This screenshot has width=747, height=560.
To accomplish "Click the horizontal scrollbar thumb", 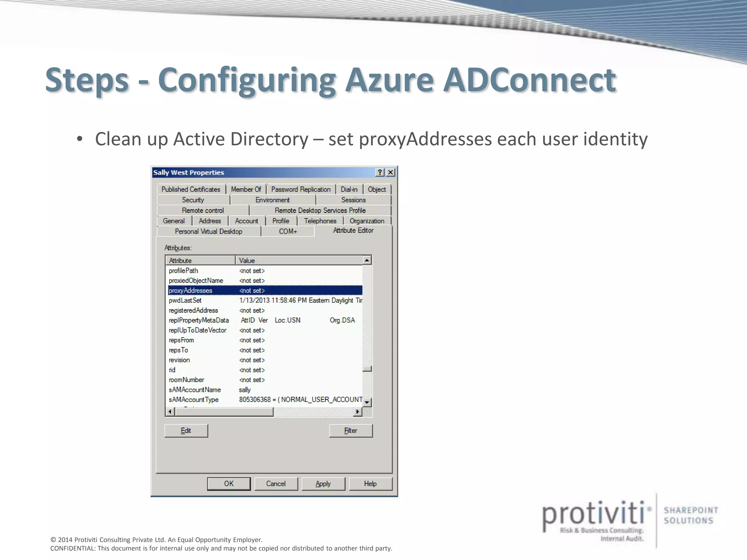I will click(224, 412).
